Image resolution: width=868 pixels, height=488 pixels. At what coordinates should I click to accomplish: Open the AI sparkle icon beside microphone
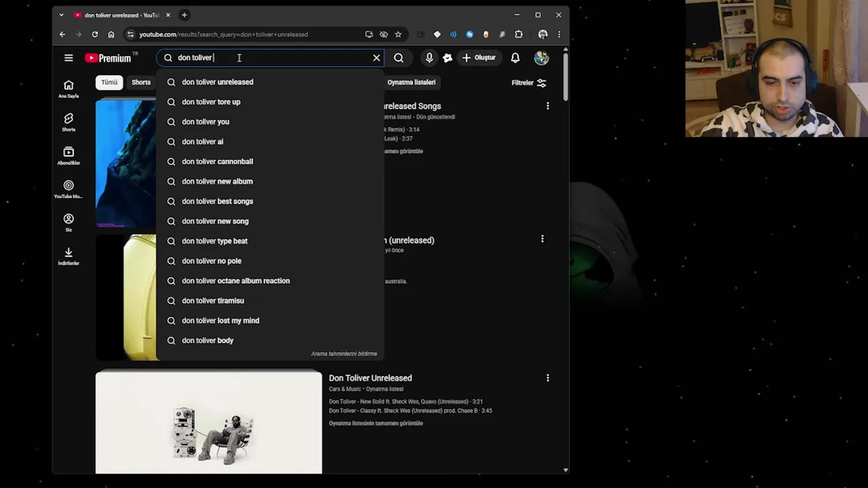pos(448,58)
